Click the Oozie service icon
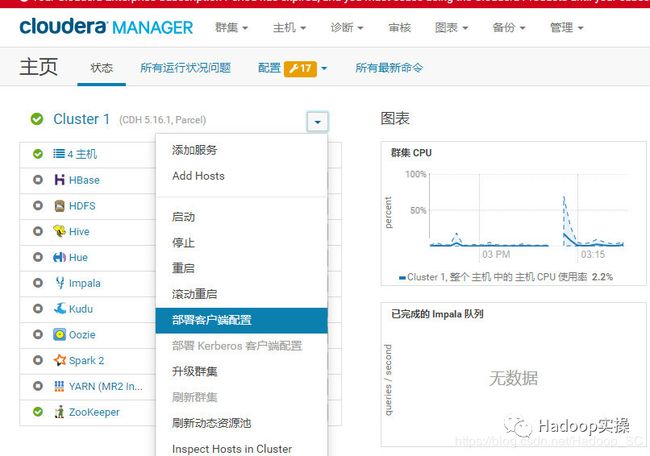This screenshot has height=456, width=650. click(x=59, y=334)
